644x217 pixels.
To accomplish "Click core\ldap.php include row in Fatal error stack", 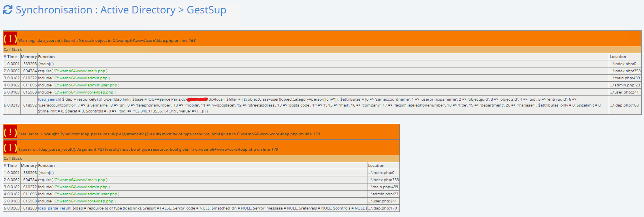I will tap(201, 201).
